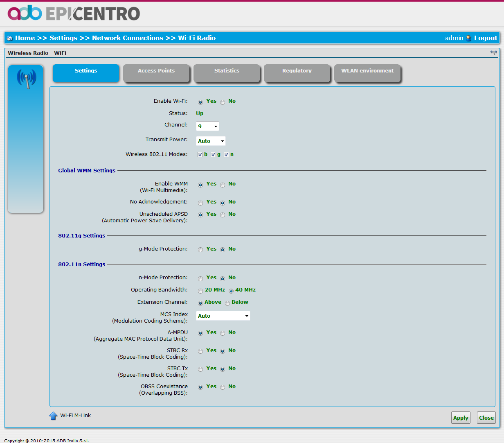Click the Logout link
Screen dimensions: 504x443
486,38
